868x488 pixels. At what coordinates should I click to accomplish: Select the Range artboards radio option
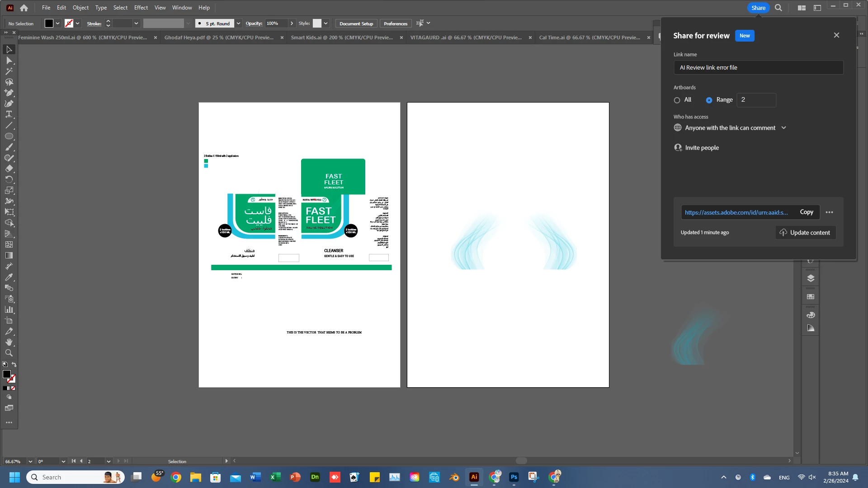(x=709, y=100)
